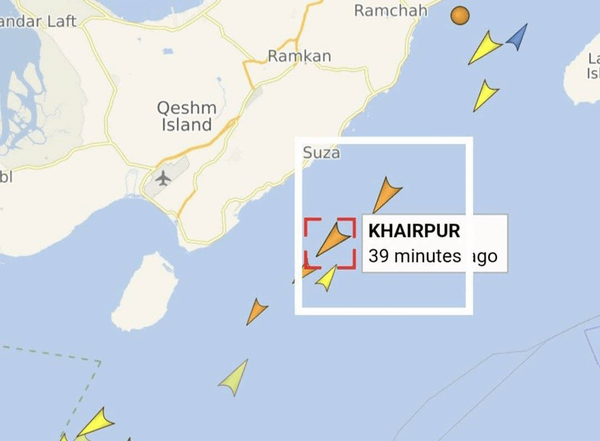Click the bright yellow ship near dashed boundary
Screen dimensions: 600x441
[96, 422]
